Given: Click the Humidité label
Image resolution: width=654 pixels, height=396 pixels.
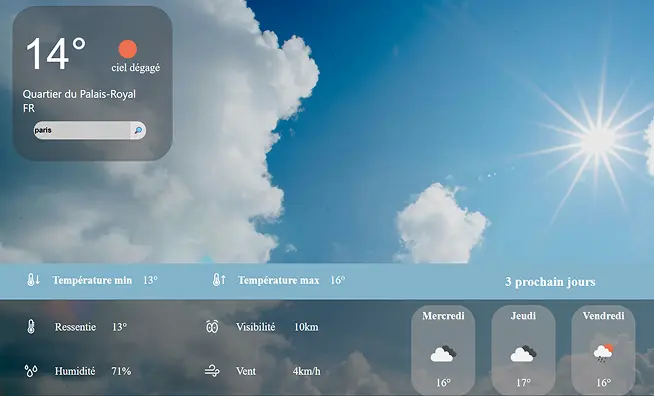Looking at the screenshot, I should pyautogui.click(x=75, y=371).
